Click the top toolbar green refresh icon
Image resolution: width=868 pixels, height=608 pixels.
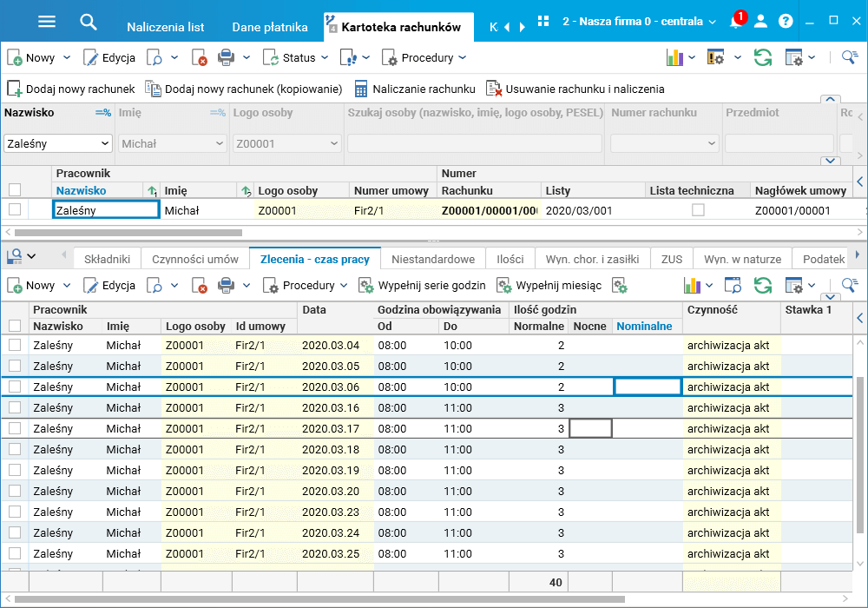762,58
